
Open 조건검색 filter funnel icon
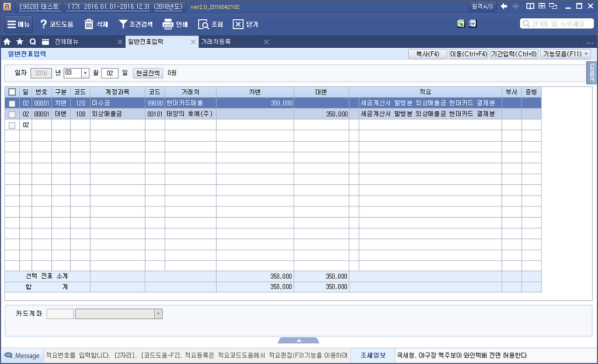[x=123, y=24]
